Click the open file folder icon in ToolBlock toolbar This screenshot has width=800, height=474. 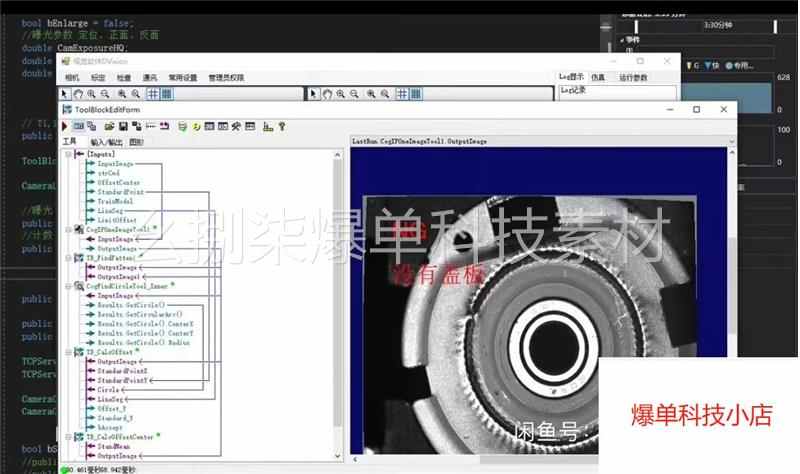pyautogui.click(x=109, y=126)
